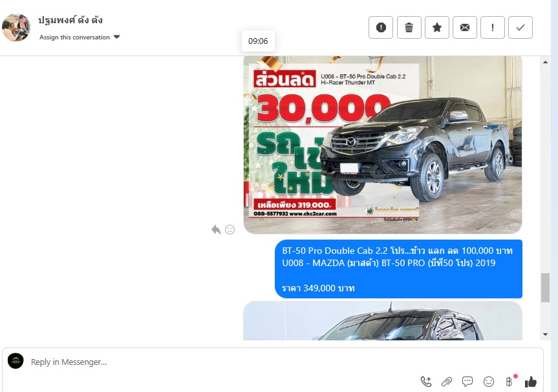Open saved replies speech bubble icon
The image size is (558, 392).
(467, 382)
